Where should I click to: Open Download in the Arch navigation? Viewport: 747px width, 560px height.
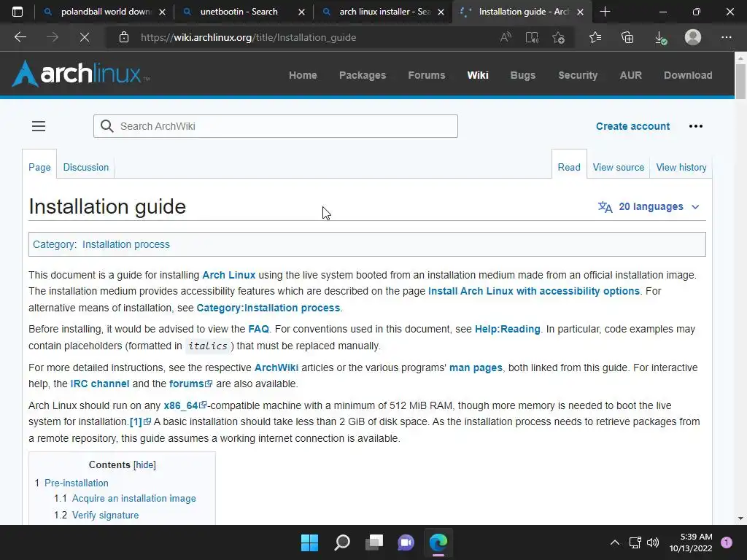pyautogui.click(x=688, y=75)
